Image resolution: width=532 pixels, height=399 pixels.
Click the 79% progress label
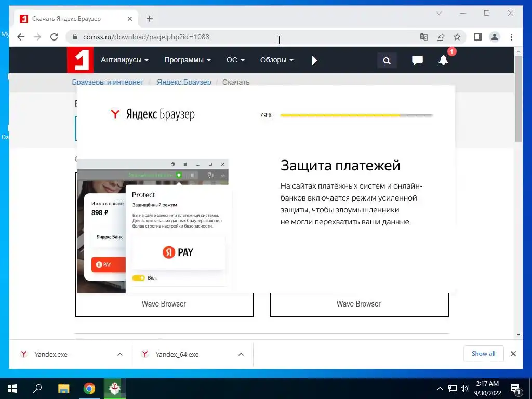pyautogui.click(x=266, y=115)
